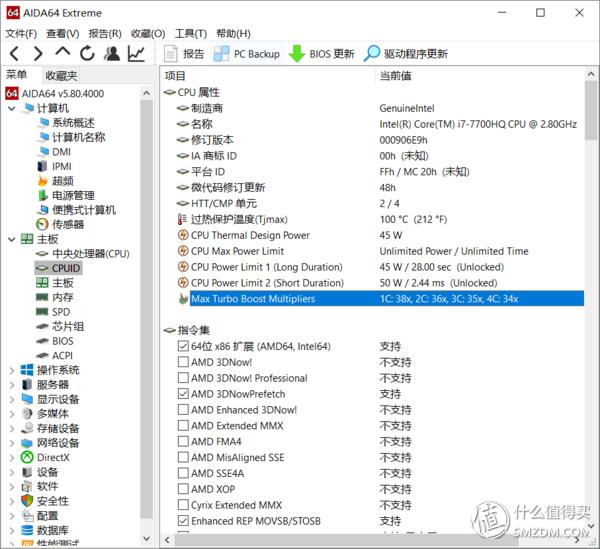This screenshot has height=549, width=600.
Task: Select the SPD tree item
Action: [53, 312]
